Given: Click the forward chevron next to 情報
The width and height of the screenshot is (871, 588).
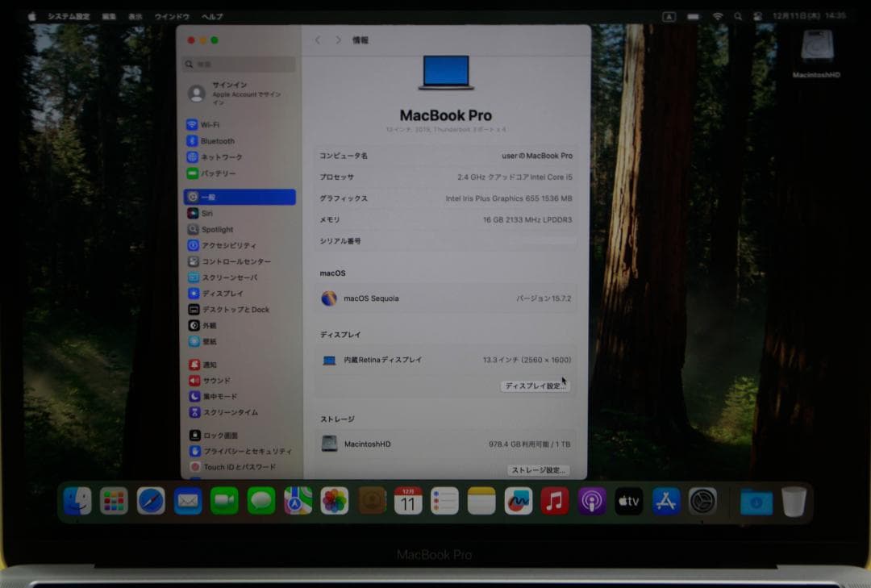Looking at the screenshot, I should pyautogui.click(x=338, y=40).
